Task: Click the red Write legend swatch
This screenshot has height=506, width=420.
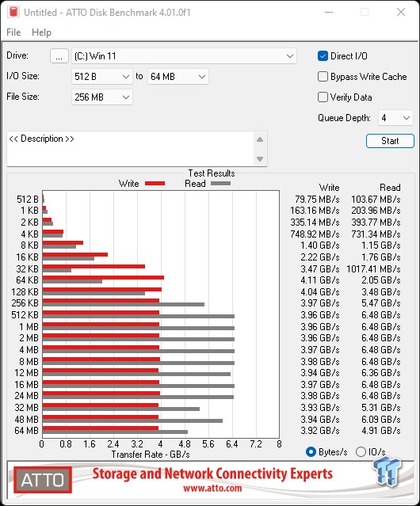Action: coord(155,183)
